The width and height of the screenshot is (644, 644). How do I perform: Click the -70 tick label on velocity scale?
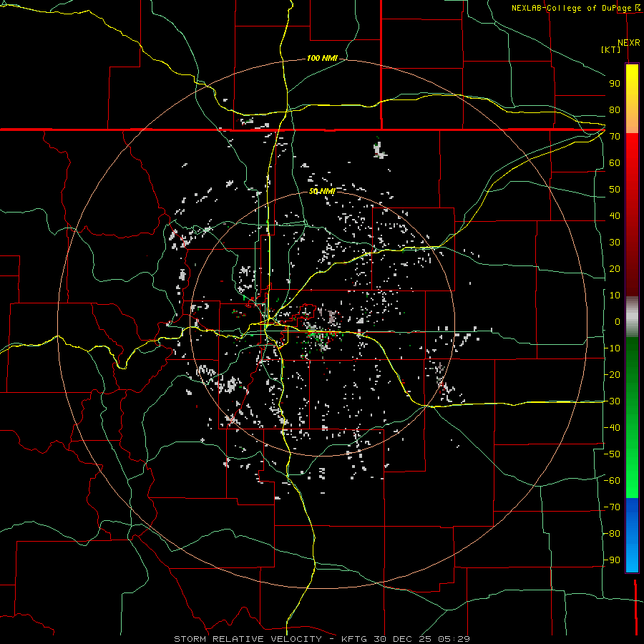(x=612, y=507)
